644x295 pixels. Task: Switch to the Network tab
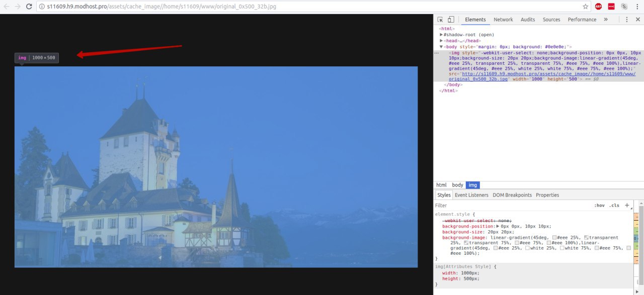pos(503,20)
